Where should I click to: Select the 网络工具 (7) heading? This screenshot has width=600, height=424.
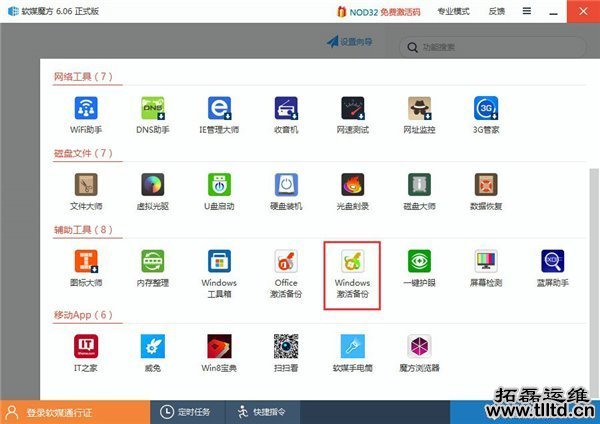[83, 77]
